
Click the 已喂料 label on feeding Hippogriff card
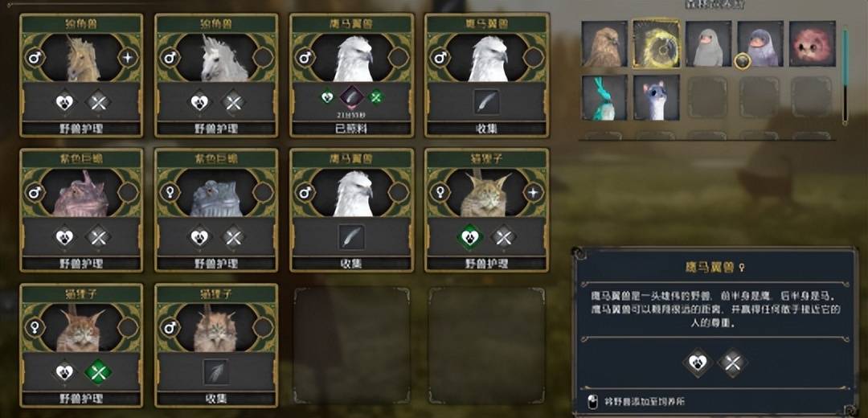pyautogui.click(x=351, y=129)
